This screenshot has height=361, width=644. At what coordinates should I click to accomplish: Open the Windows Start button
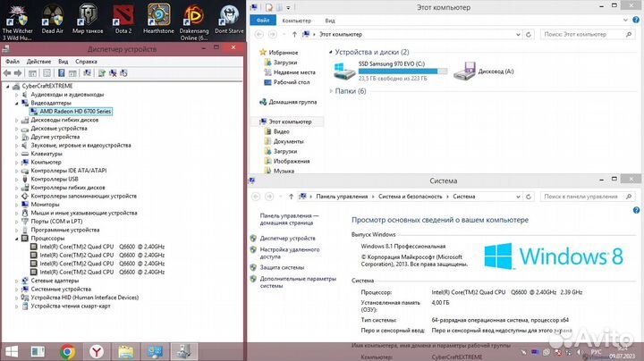(12, 351)
